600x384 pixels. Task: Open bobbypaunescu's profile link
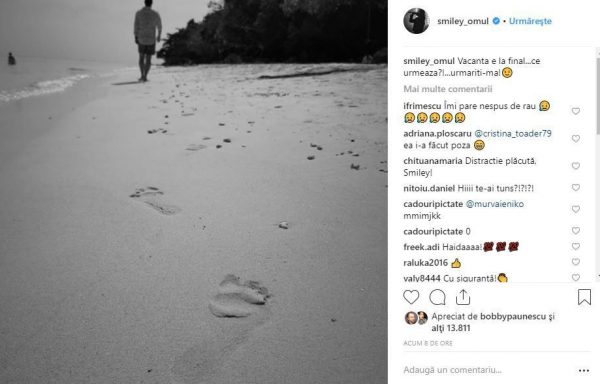point(513,317)
